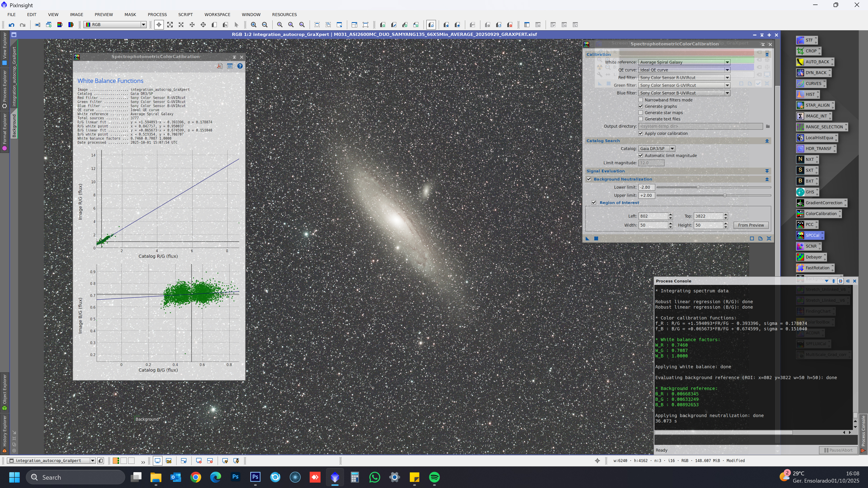
Task: Click the Apply Global square icon
Action: (x=596, y=238)
